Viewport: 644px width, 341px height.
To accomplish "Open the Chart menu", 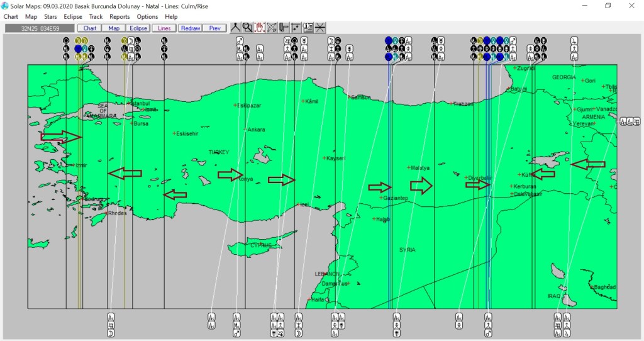I will point(11,16).
